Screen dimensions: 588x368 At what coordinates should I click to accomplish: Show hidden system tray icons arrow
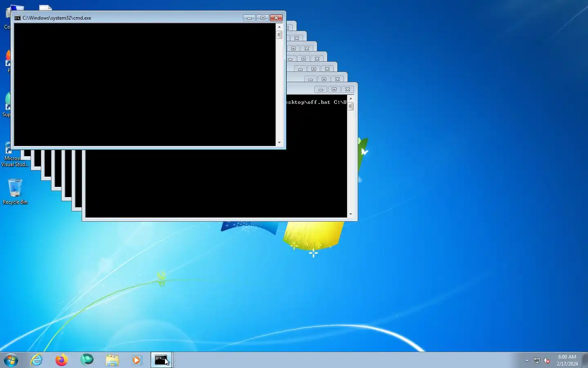(527, 360)
